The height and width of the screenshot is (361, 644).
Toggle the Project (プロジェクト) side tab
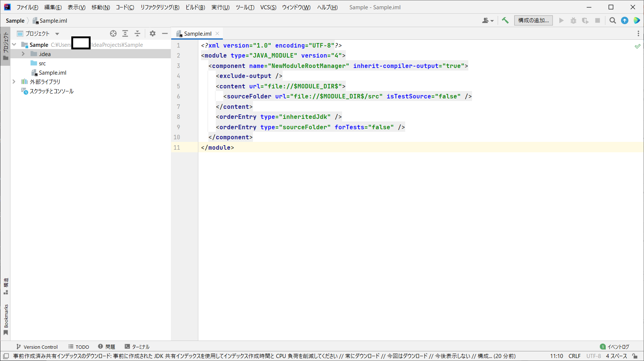(x=6, y=46)
